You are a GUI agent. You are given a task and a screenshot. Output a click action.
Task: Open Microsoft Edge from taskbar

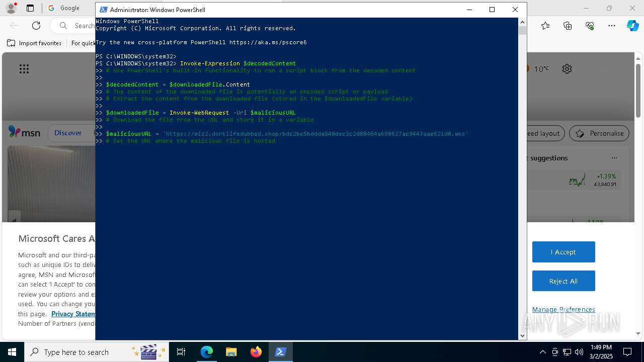coord(207,352)
